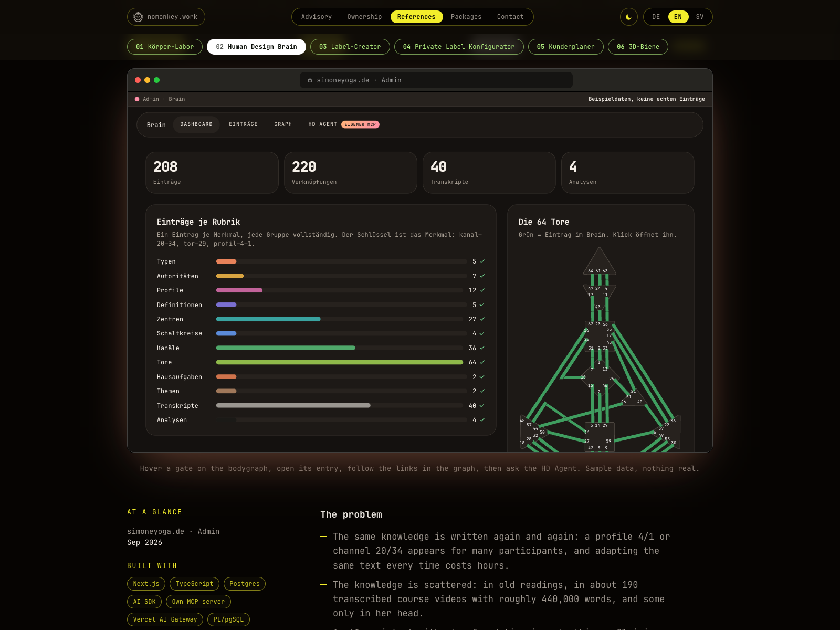
Task: Open the 208 Einträge stat card
Action: [x=212, y=173]
